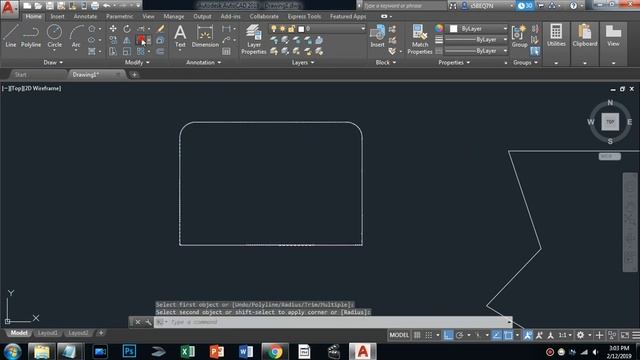
Task: Open the annotation scale 1:1 dropdown
Action: coord(564,335)
